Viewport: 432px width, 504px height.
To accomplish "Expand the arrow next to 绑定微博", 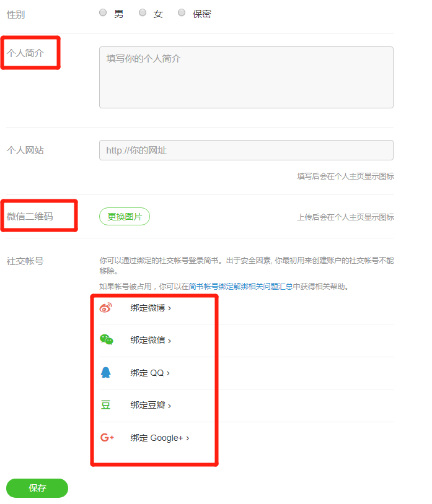I will coord(170,308).
